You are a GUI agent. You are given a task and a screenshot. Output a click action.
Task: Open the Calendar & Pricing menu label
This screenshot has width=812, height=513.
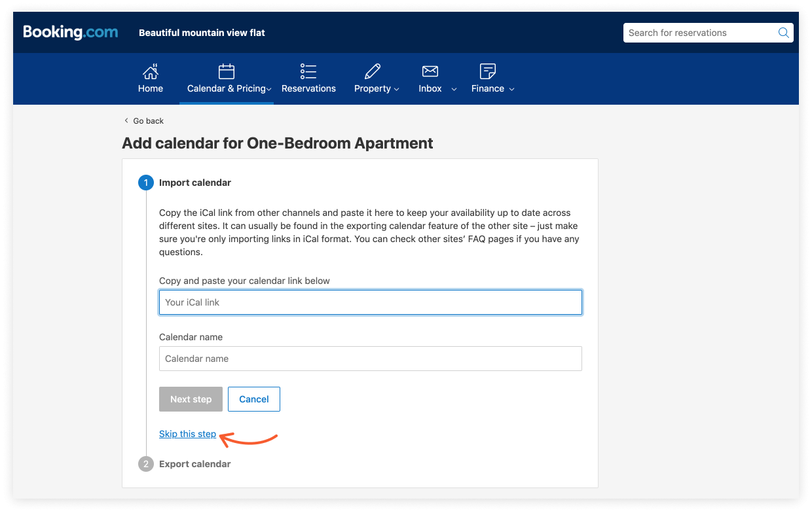coord(227,88)
